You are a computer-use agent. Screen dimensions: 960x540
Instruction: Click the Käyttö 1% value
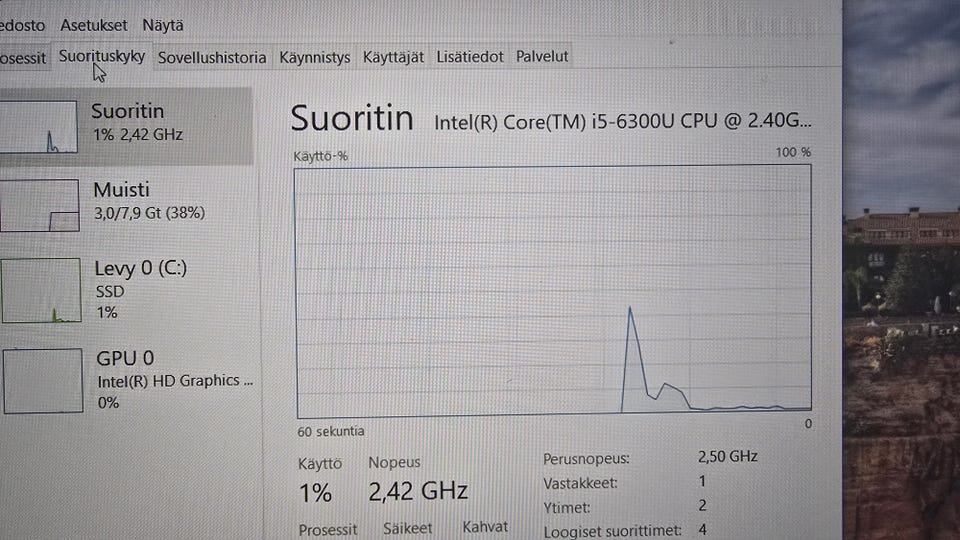[315, 493]
